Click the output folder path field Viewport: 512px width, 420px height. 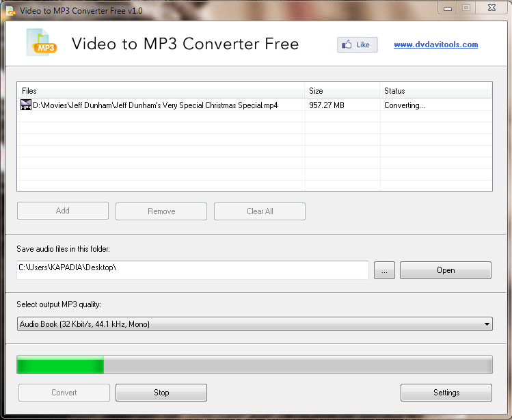pyautogui.click(x=193, y=270)
